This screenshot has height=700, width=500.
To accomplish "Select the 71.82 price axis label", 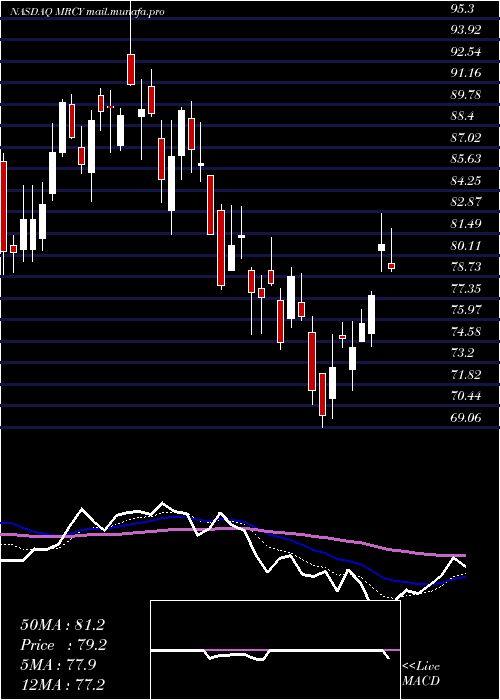I will 467,375.
